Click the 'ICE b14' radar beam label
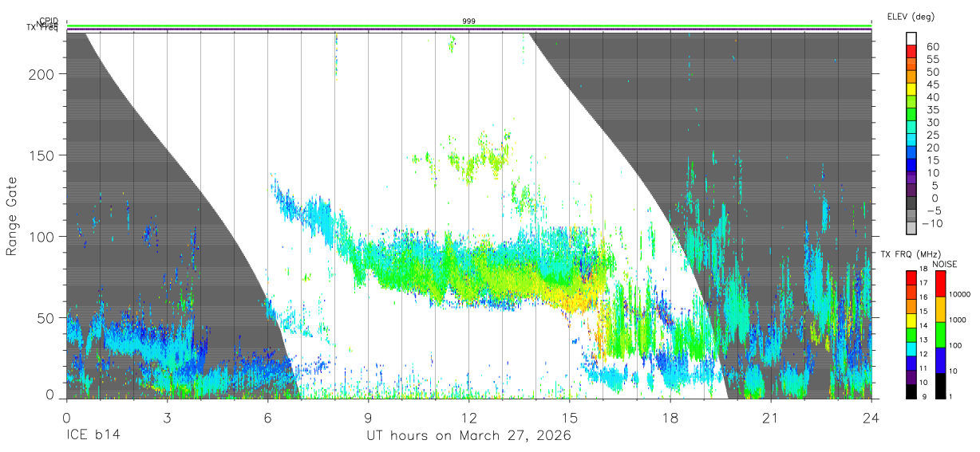 tap(93, 436)
